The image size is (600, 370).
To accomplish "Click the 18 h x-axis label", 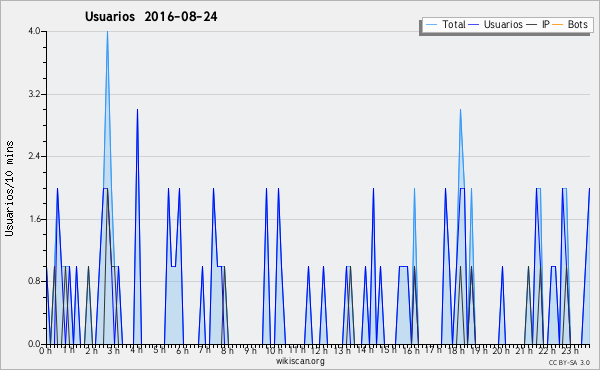I will click(x=456, y=351).
